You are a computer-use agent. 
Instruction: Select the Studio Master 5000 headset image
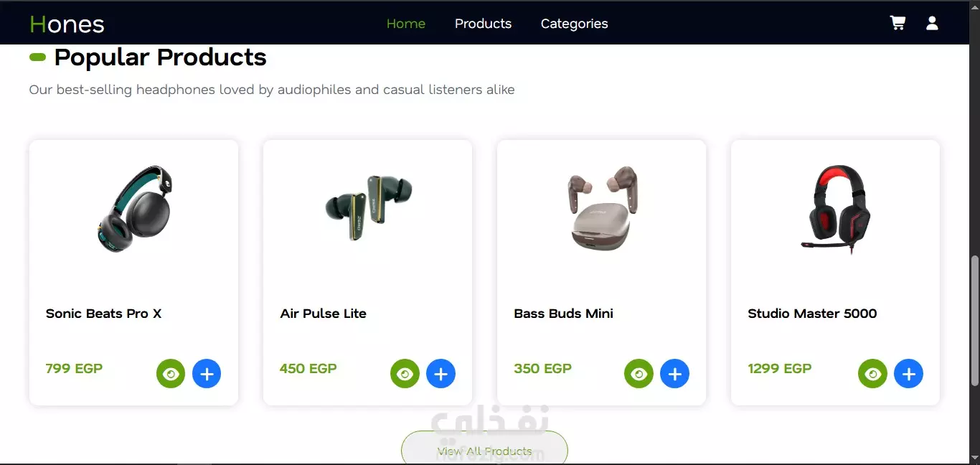pyautogui.click(x=835, y=210)
